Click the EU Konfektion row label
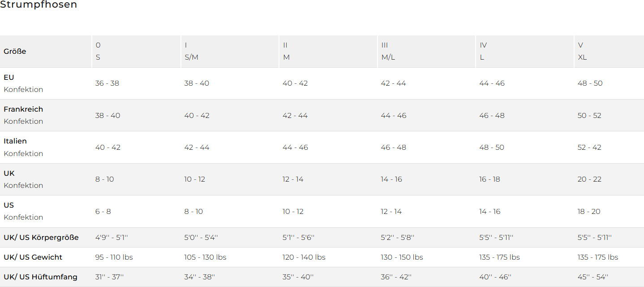This screenshot has width=644, height=287. tap(23, 83)
